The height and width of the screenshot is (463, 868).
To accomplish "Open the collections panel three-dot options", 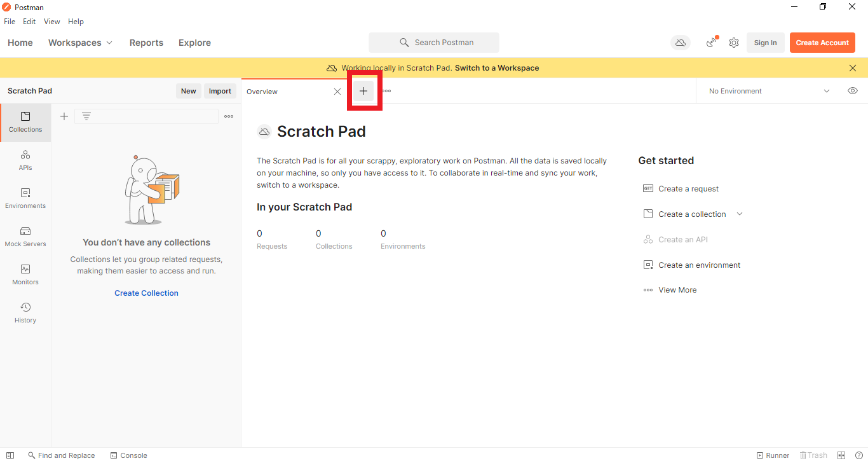I will pyautogui.click(x=229, y=116).
